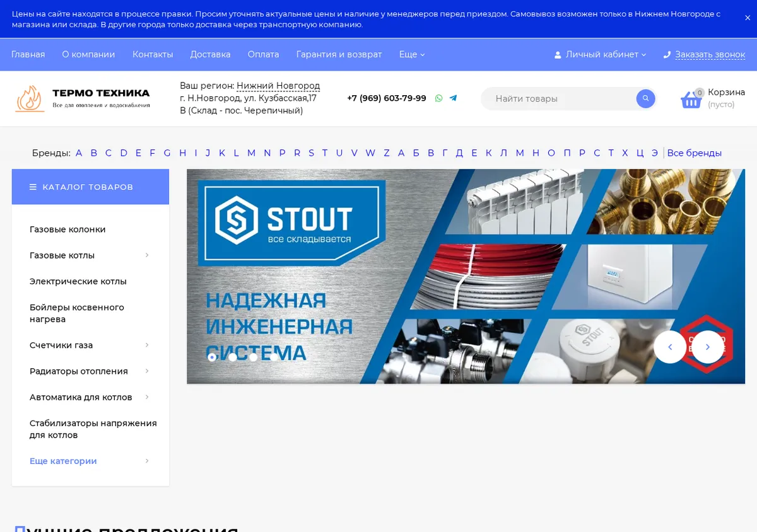Viewport: 757px width, 532px height.
Task: Click into the Найти товары search field
Action: (561, 99)
